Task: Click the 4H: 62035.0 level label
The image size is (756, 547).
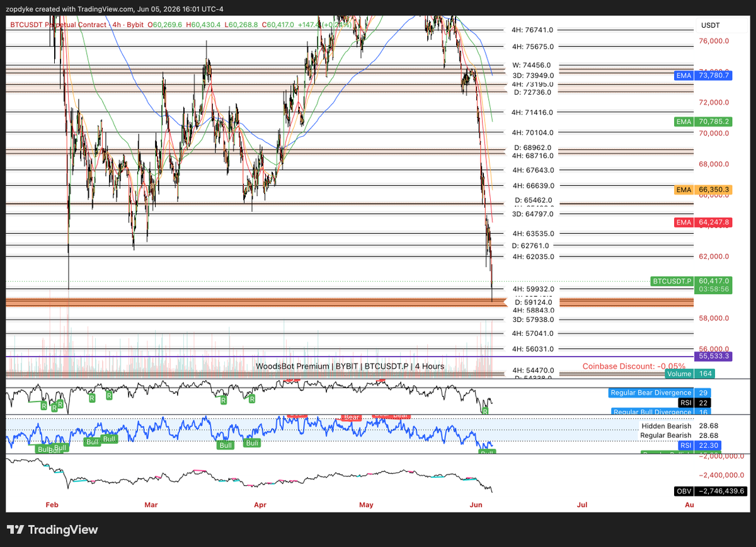Action: (533, 257)
